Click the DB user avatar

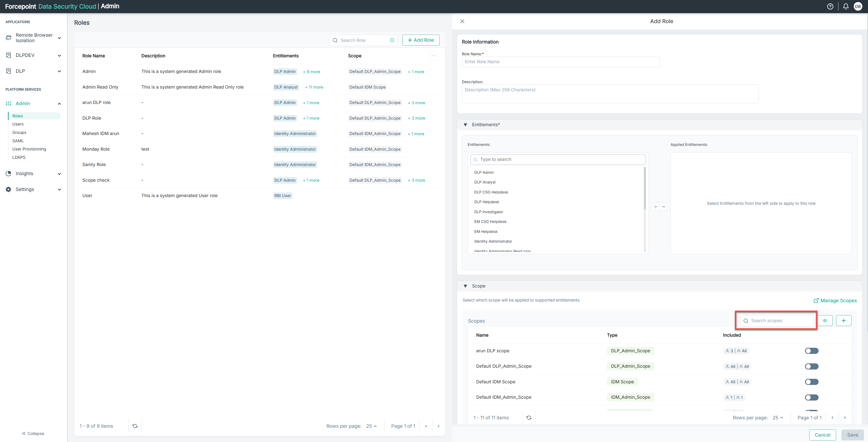[x=858, y=6]
